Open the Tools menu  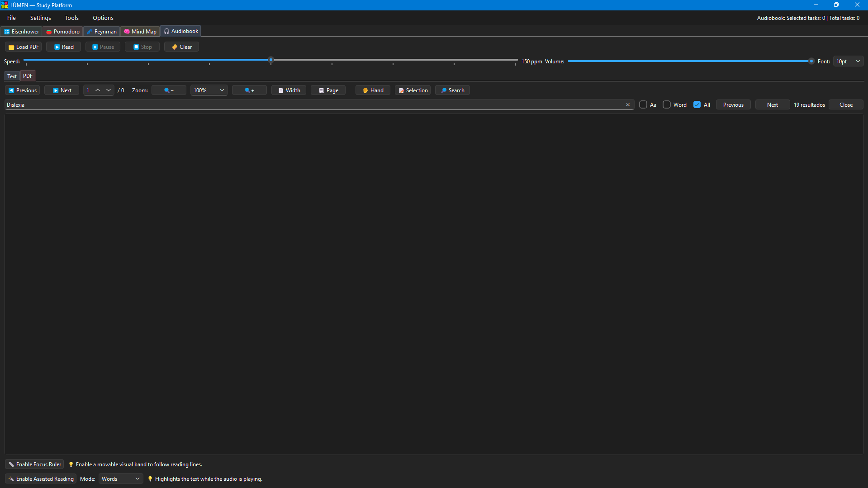click(71, 18)
